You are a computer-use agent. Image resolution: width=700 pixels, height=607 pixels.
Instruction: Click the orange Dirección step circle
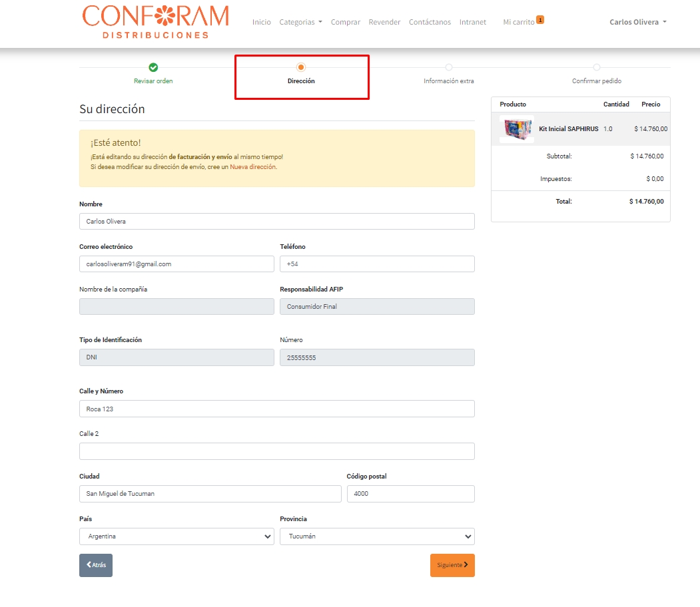point(301,67)
